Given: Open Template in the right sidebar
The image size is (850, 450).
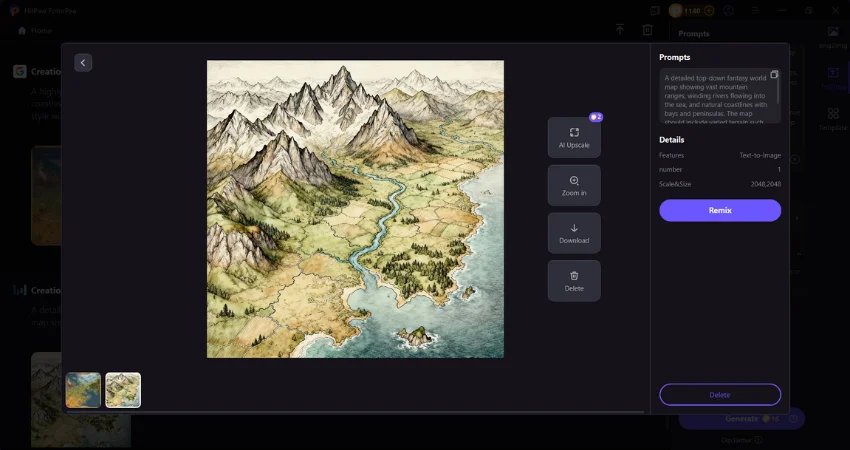Looking at the screenshot, I should (x=833, y=119).
